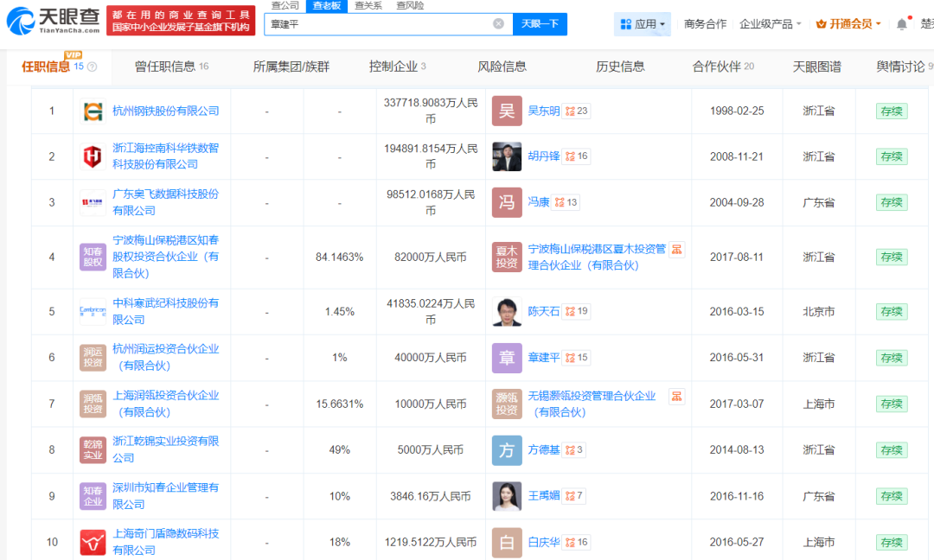Select the 查老板 search tab
This screenshot has height=560, width=934.
326,6
